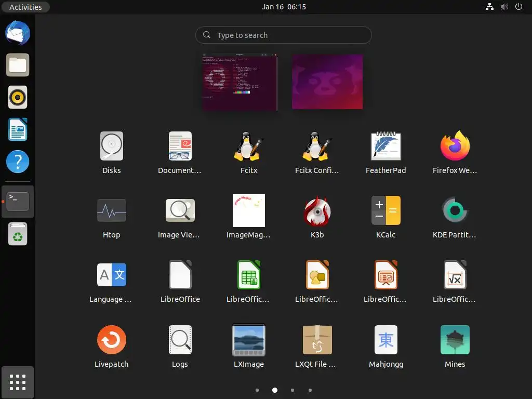Image resolution: width=532 pixels, height=399 pixels.
Task: Go to third app grid page dot
Action: [292, 390]
